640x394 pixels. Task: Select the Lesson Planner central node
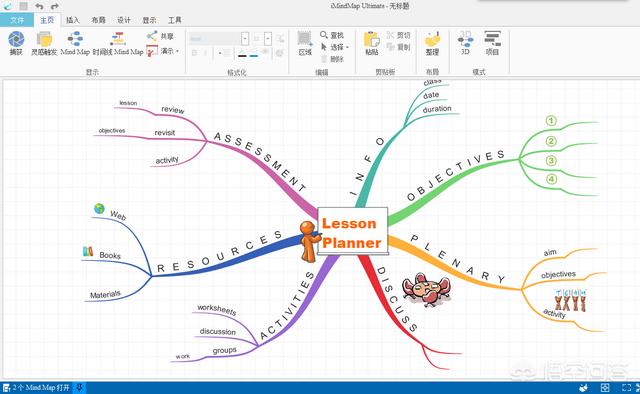point(352,233)
